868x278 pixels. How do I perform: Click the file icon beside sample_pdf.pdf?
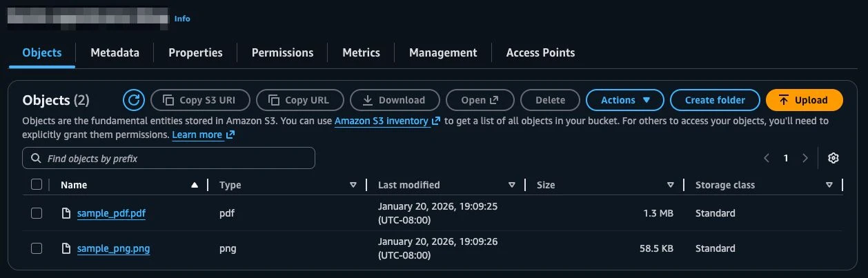point(66,213)
